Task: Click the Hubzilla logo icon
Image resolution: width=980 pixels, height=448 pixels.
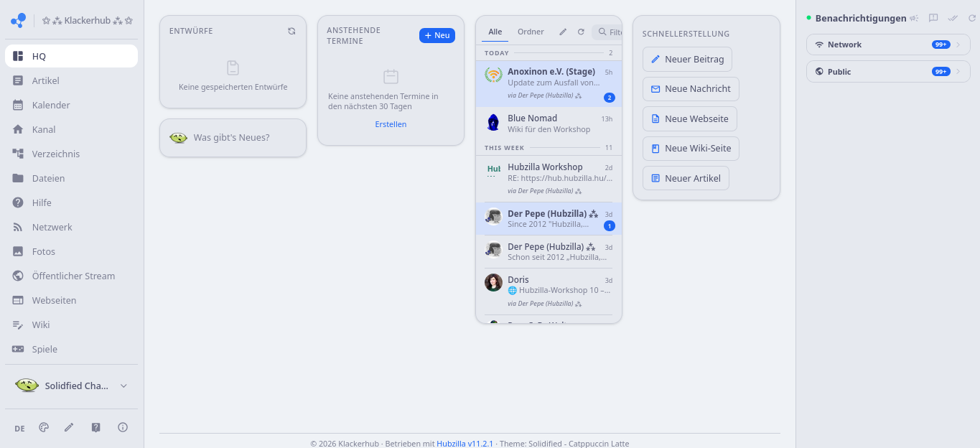Action: 19,21
